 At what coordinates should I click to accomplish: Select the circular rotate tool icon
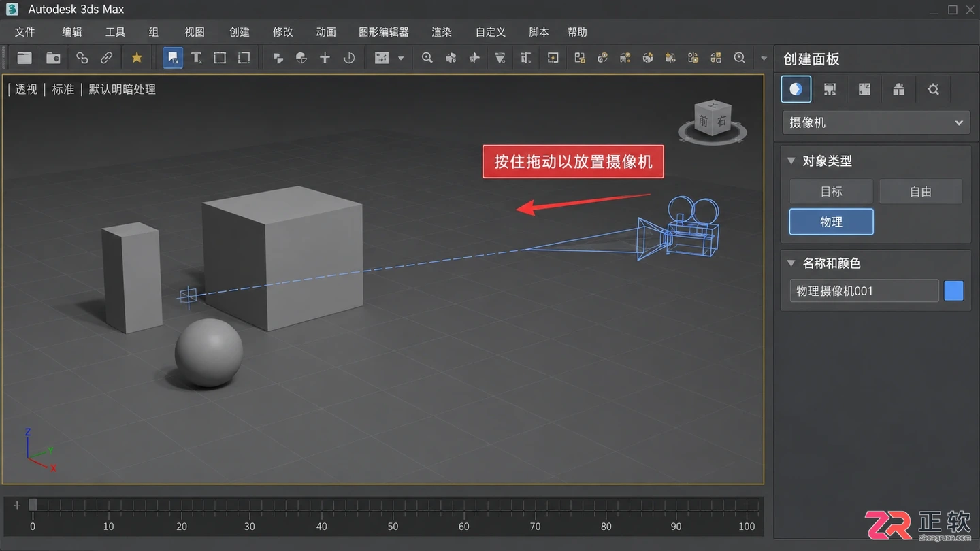click(x=349, y=58)
